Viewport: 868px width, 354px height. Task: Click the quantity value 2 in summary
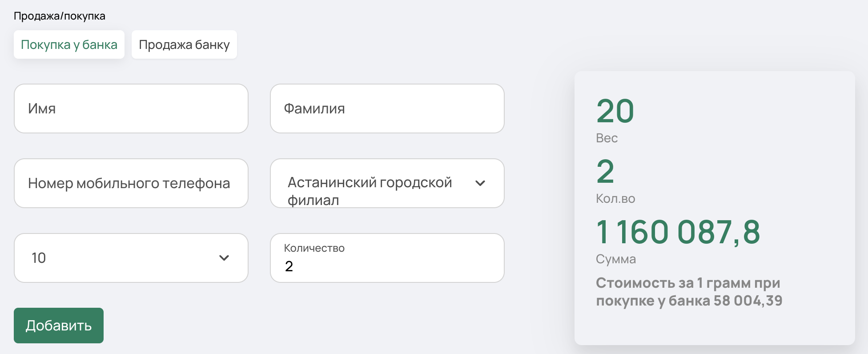click(605, 172)
